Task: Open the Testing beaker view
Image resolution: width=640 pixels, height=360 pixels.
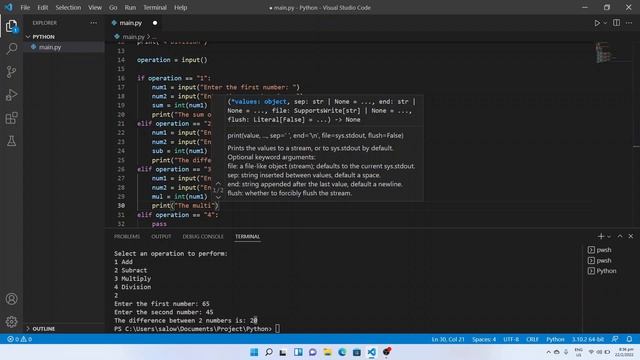Action: pyautogui.click(x=11, y=141)
